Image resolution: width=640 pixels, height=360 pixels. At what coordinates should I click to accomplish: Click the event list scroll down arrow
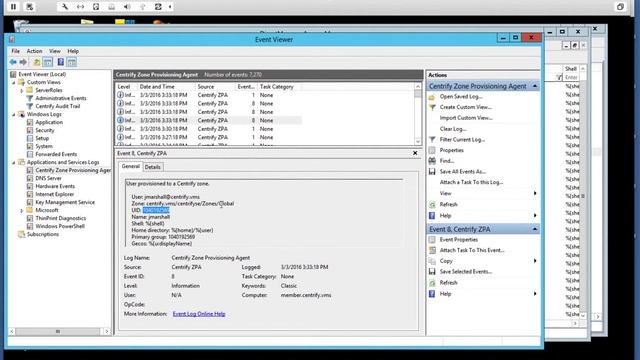pos(418,141)
